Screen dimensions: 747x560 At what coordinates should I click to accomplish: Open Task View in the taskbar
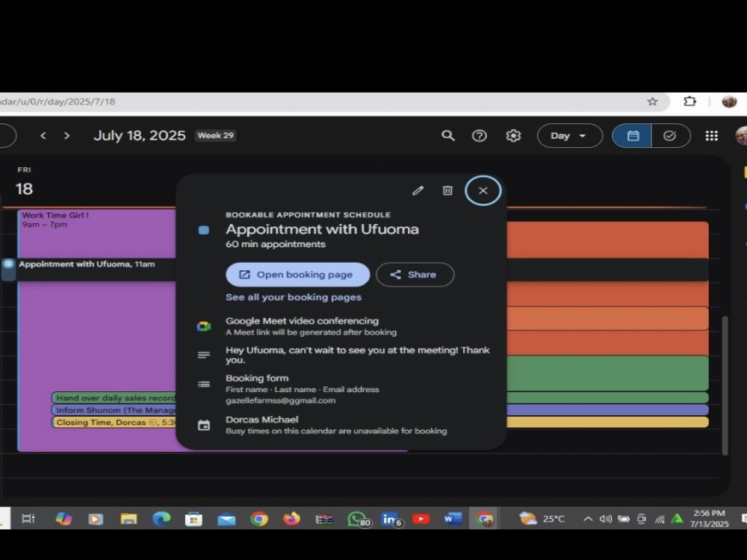[x=28, y=519]
